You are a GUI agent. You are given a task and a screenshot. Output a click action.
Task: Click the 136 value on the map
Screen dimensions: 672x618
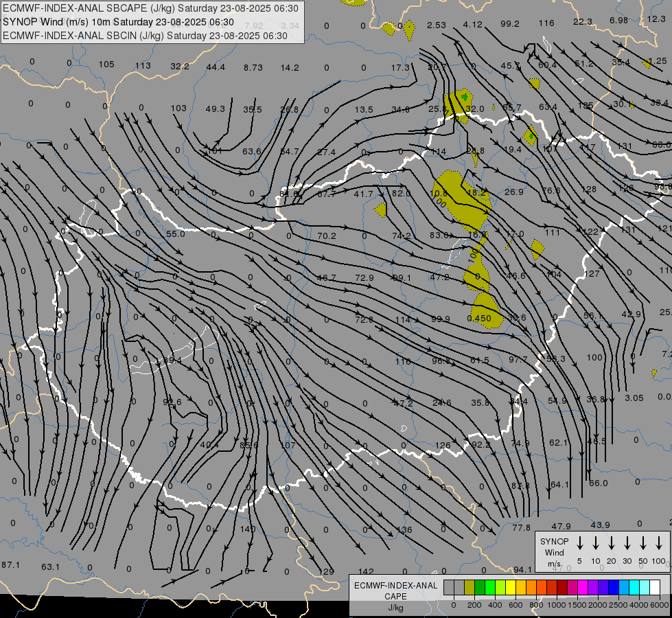pyautogui.click(x=404, y=529)
